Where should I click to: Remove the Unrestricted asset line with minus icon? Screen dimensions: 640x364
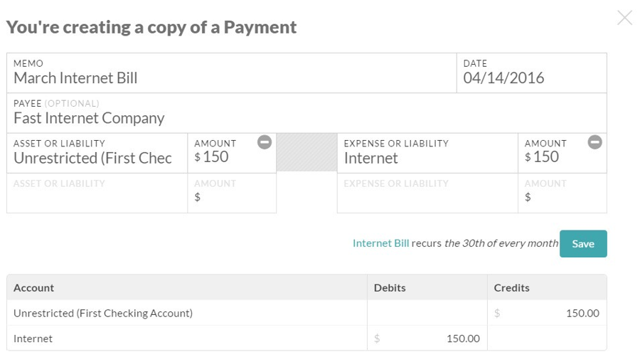click(265, 142)
